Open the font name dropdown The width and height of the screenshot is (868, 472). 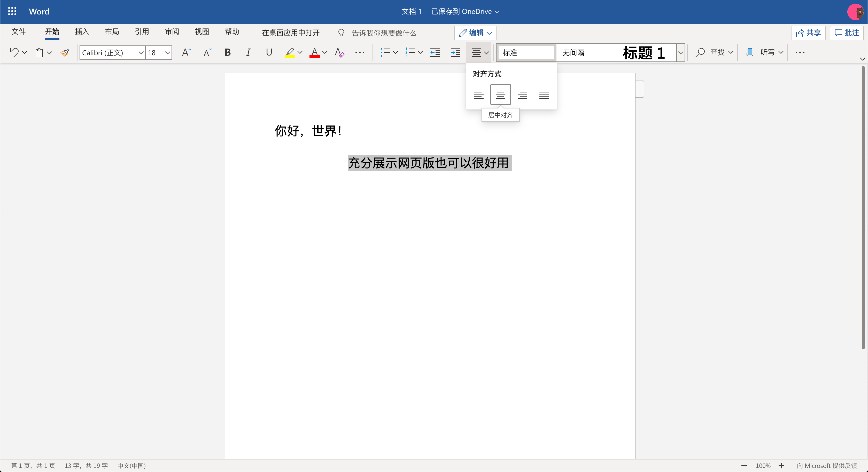point(141,53)
